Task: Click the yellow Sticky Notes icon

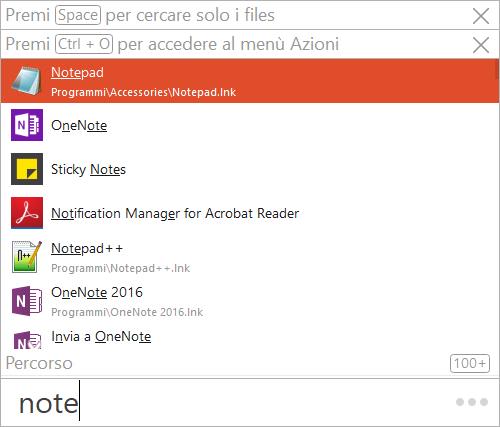Action: pos(27,169)
